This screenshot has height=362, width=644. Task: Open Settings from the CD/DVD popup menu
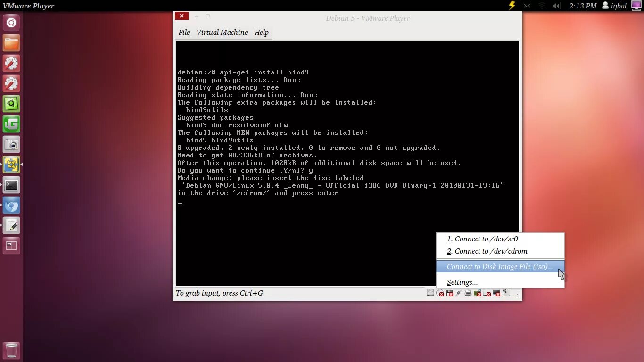(500, 282)
